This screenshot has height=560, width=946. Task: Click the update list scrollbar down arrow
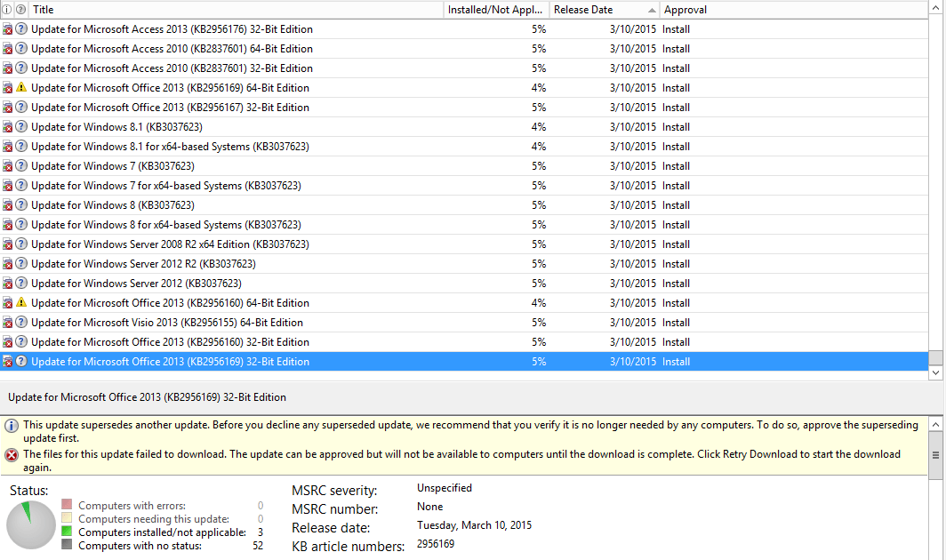(935, 372)
